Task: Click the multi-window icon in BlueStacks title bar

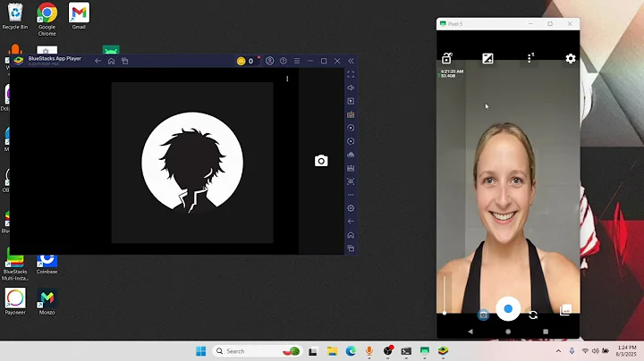Action: click(x=125, y=61)
